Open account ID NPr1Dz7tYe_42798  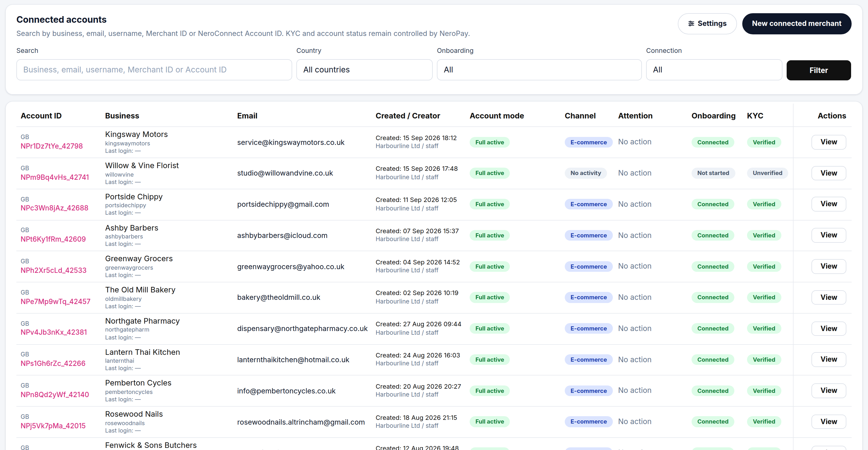coord(52,146)
